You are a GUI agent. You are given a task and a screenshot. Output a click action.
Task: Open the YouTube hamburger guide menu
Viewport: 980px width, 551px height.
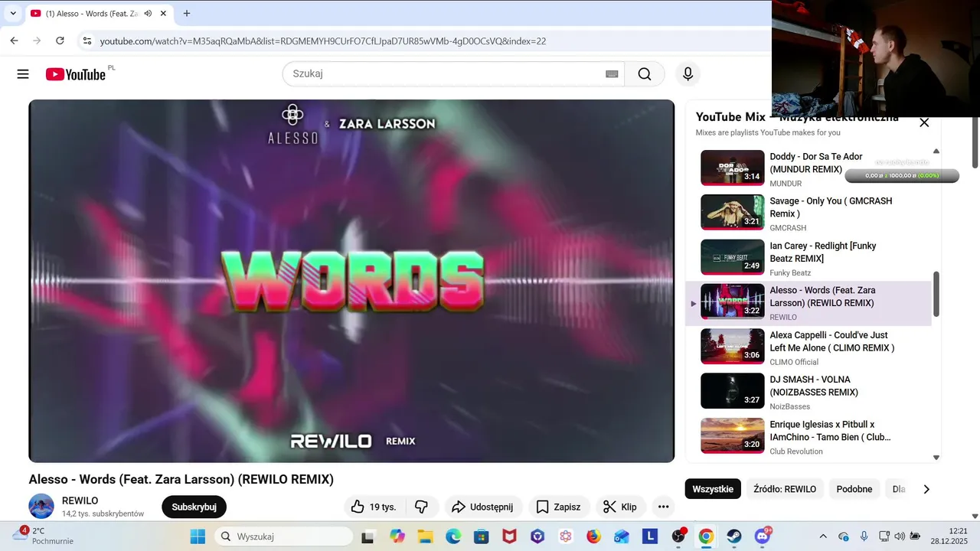coord(23,74)
